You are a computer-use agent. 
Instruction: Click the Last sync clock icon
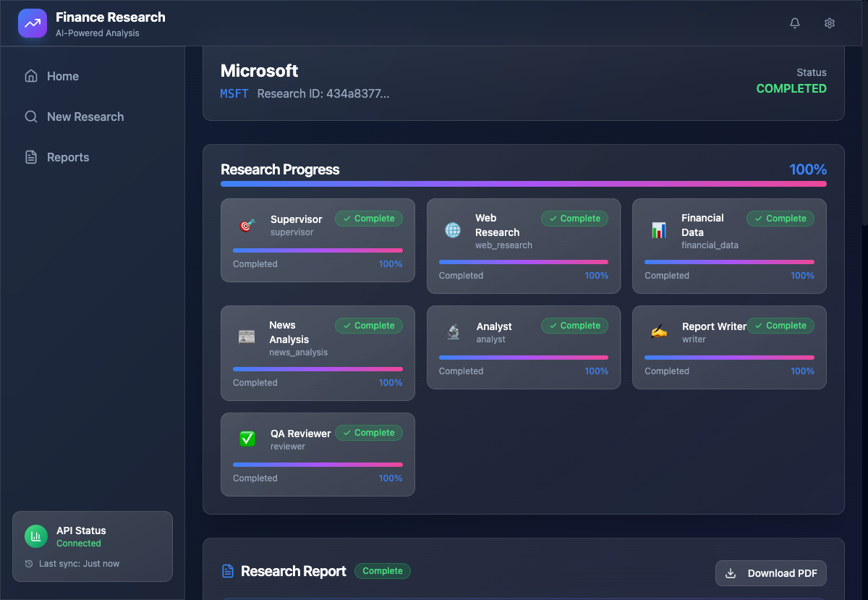(x=29, y=564)
